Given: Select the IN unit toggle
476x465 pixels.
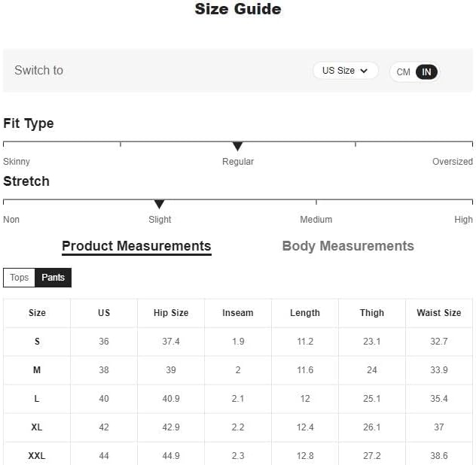Looking at the screenshot, I should (426, 72).
